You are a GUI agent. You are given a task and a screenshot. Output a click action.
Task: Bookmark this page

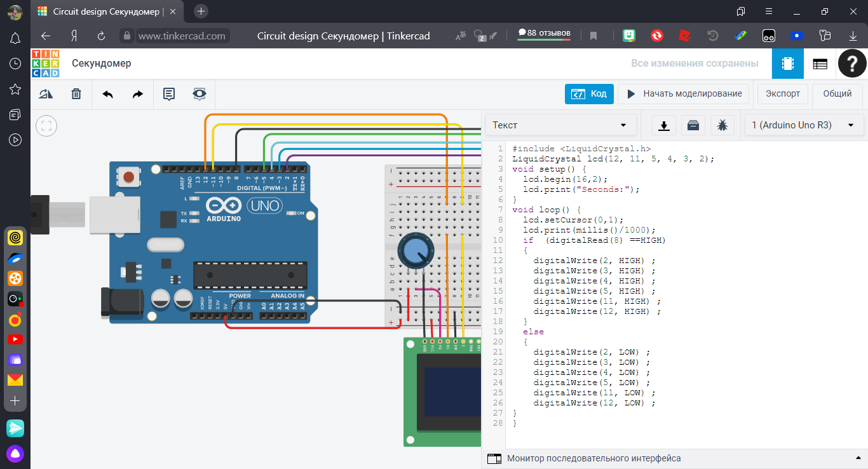tap(593, 36)
